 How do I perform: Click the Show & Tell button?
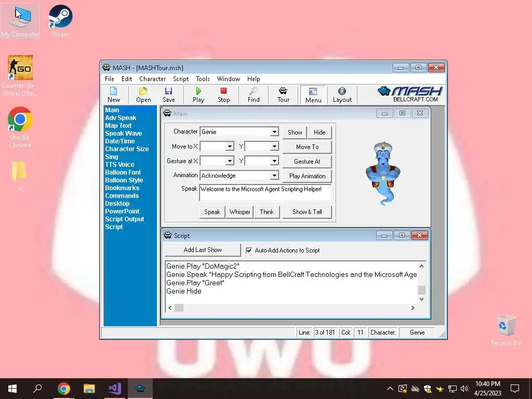[307, 212]
